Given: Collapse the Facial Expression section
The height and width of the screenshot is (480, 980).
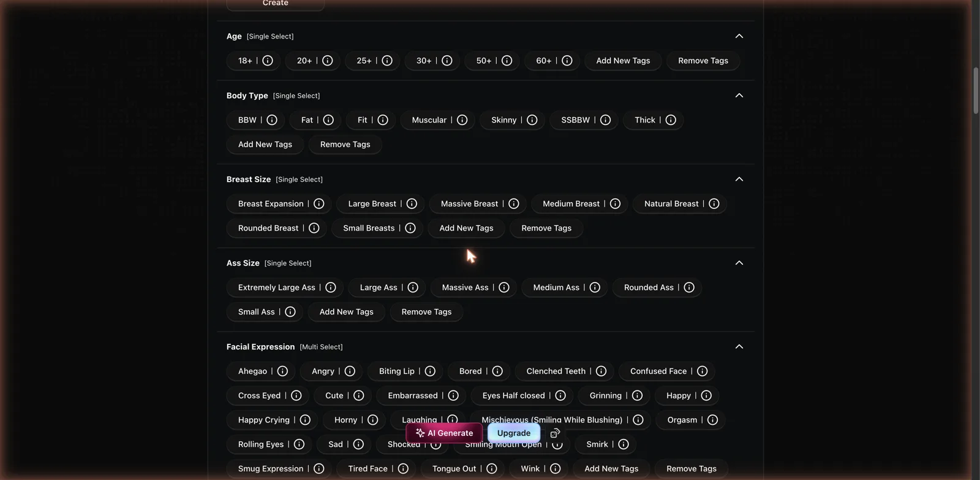Looking at the screenshot, I should click(739, 347).
